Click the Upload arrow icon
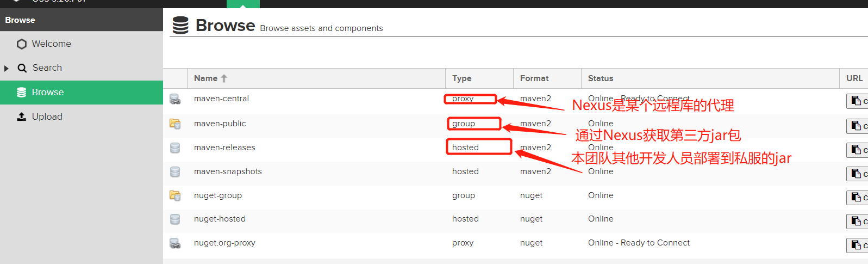Image resolution: width=868 pixels, height=264 pixels. coord(22,116)
